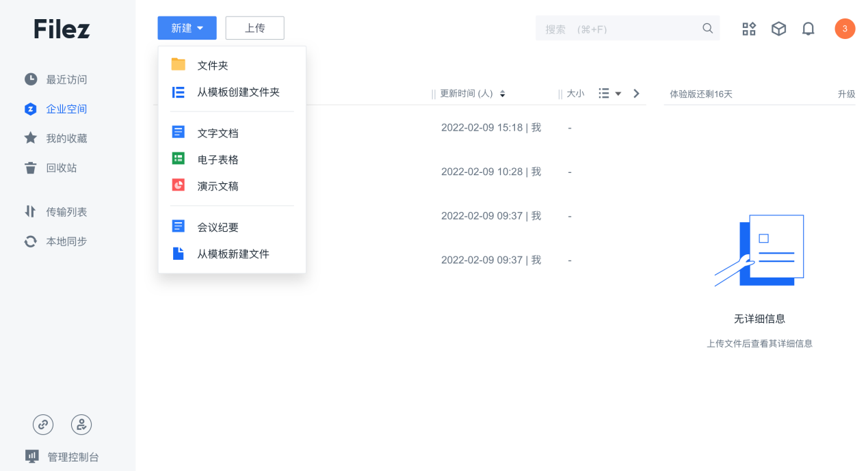
Task: Open the orange user avatar labeled 3
Action: click(x=845, y=29)
